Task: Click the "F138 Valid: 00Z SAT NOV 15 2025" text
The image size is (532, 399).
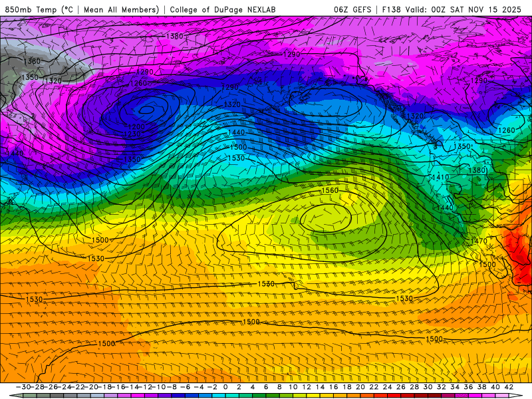Action: [452, 9]
